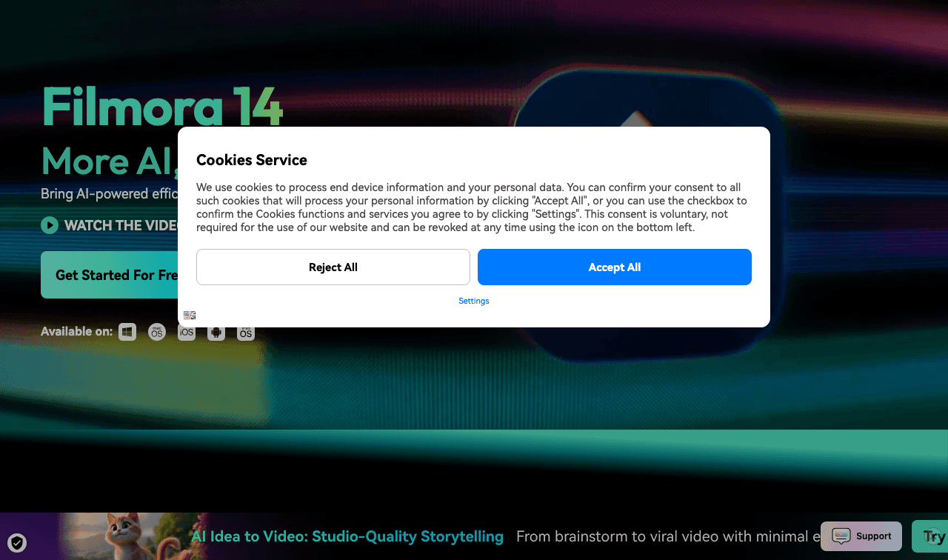Click the play icon beside Watch The Video

pyautogui.click(x=48, y=224)
